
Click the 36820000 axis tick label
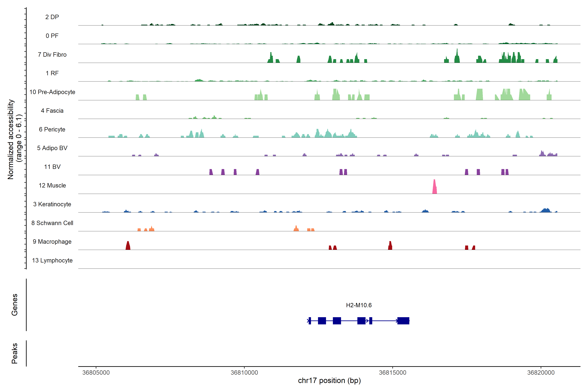click(541, 373)
